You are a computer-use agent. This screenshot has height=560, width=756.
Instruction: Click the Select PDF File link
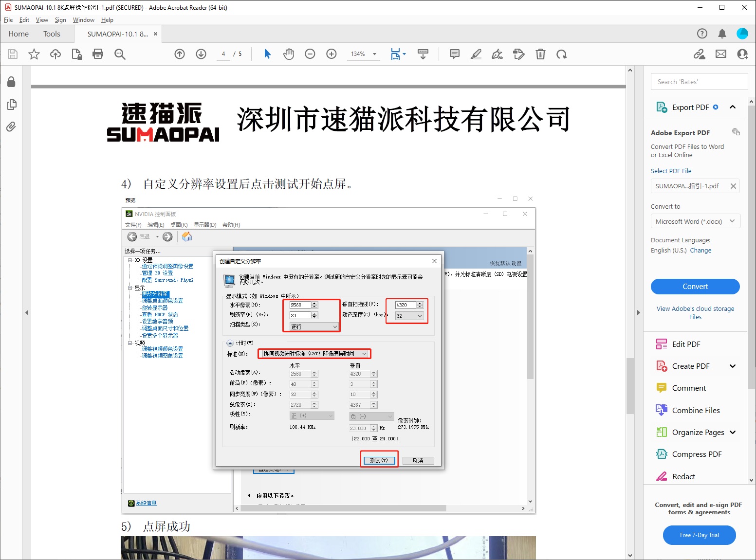671,171
